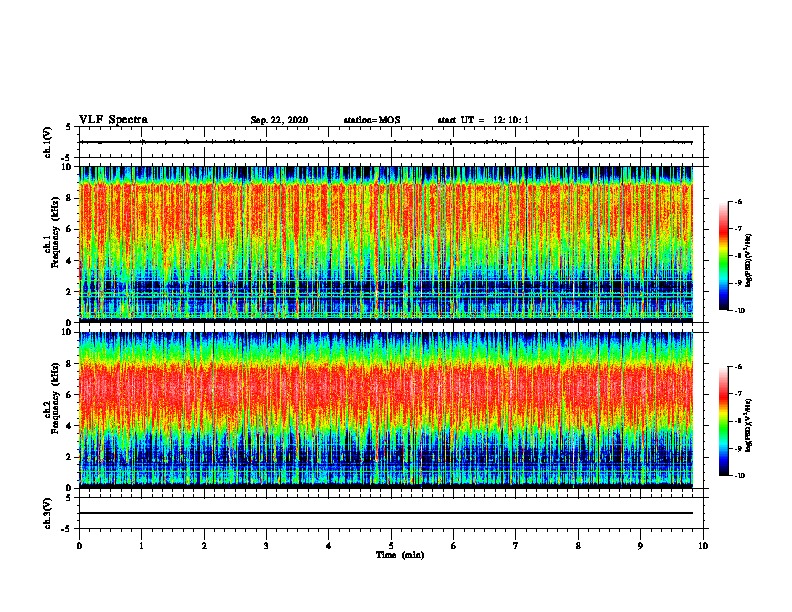Click the ch.1 voltage waveform trace

point(386,142)
